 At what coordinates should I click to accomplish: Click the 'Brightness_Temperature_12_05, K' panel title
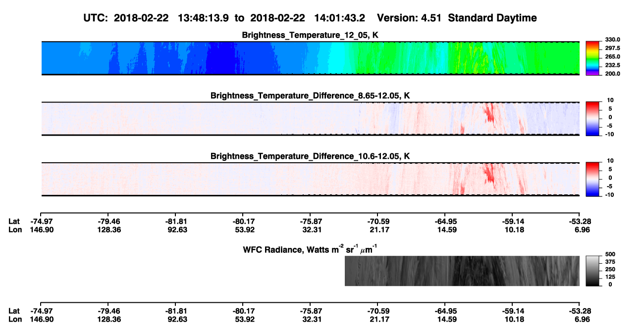[311, 35]
